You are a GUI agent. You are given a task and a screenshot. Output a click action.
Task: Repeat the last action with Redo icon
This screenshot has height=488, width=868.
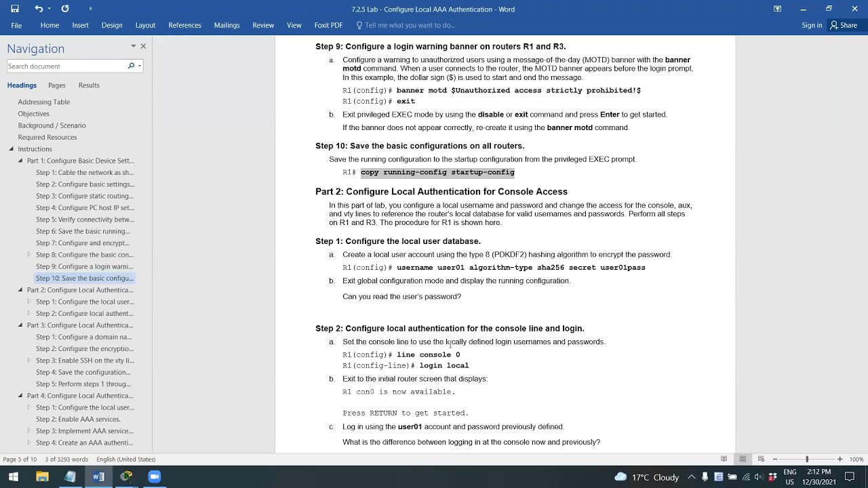[65, 9]
